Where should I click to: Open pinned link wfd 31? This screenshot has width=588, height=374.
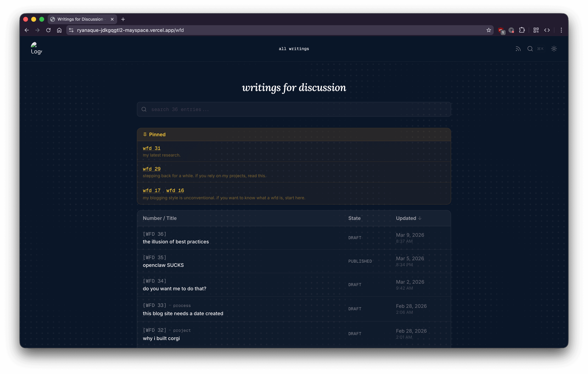pyautogui.click(x=151, y=148)
